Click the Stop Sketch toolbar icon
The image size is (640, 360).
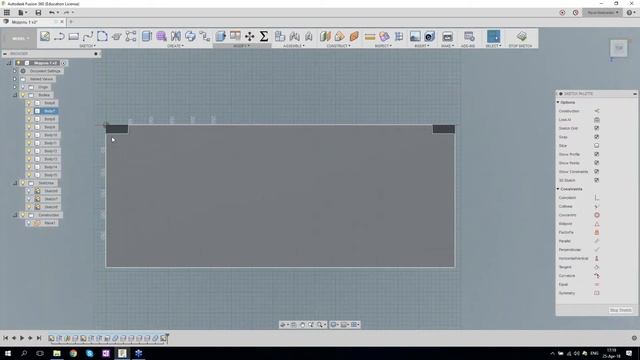[x=521, y=36]
